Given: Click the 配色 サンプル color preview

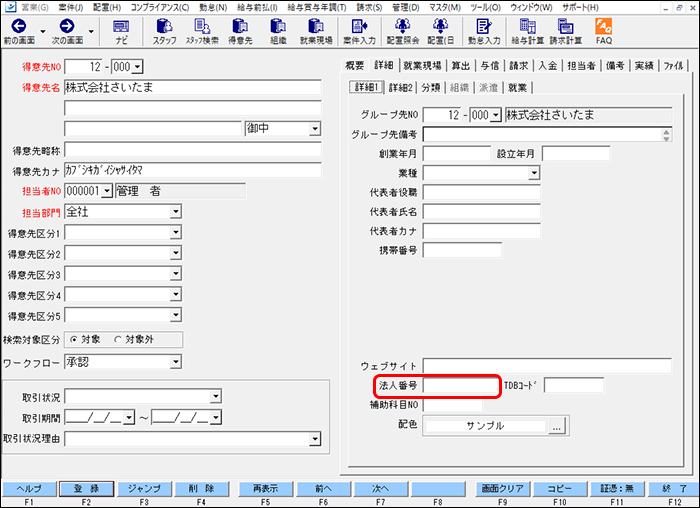Looking at the screenshot, I should [x=486, y=426].
